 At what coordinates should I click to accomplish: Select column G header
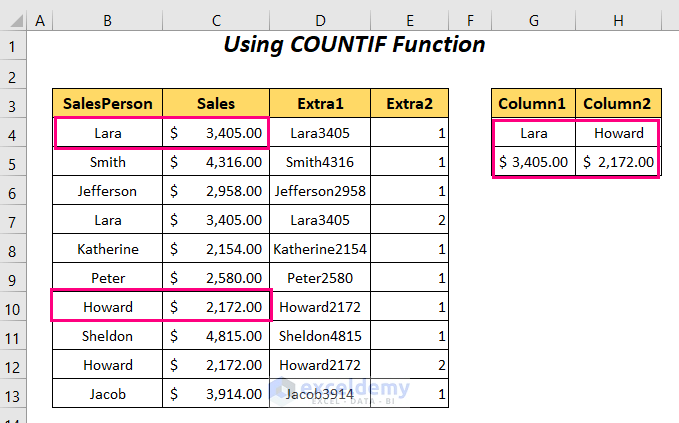click(533, 19)
